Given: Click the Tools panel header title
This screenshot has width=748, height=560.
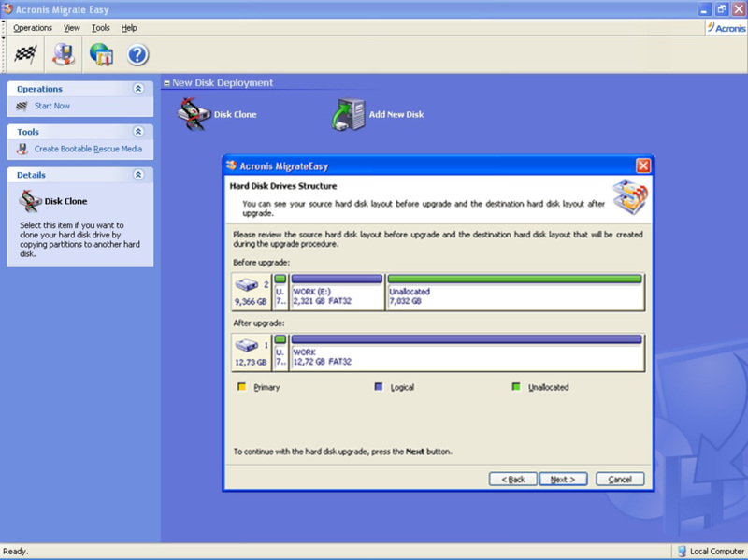Looking at the screenshot, I should (x=28, y=132).
